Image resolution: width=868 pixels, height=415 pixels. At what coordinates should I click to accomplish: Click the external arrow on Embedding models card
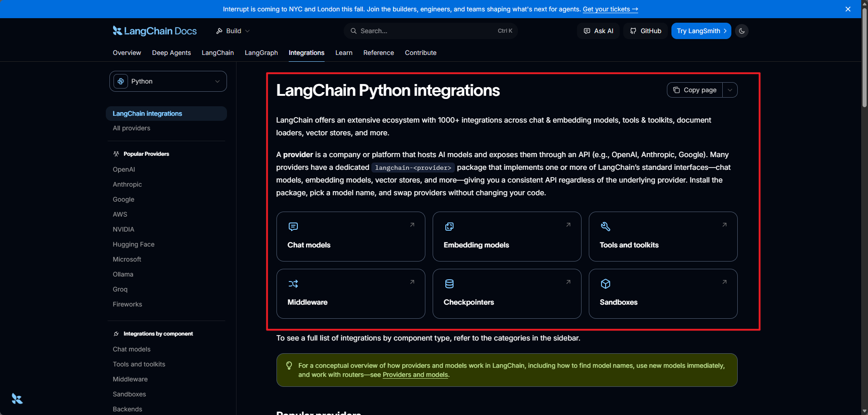point(568,225)
